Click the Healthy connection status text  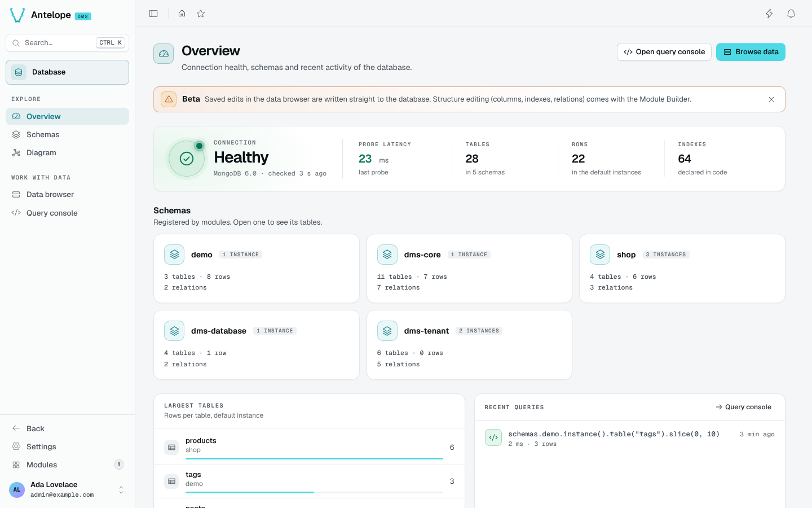pos(241,157)
